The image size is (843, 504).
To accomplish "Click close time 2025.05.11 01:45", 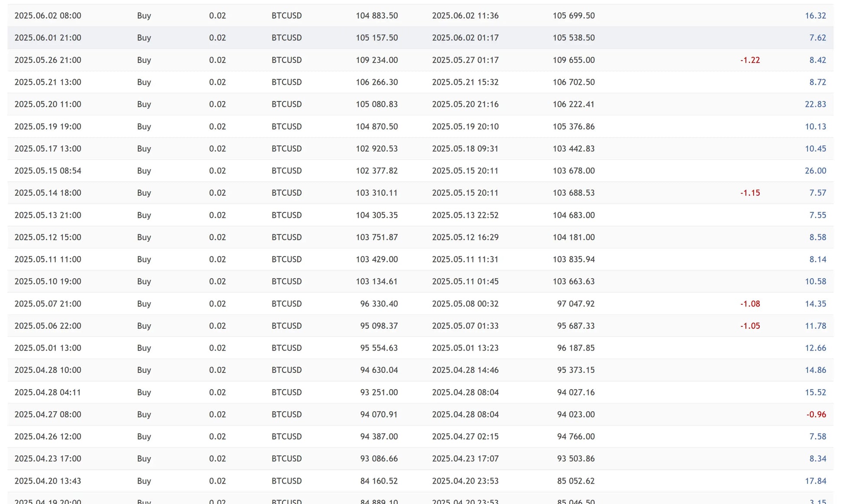I will [465, 281].
